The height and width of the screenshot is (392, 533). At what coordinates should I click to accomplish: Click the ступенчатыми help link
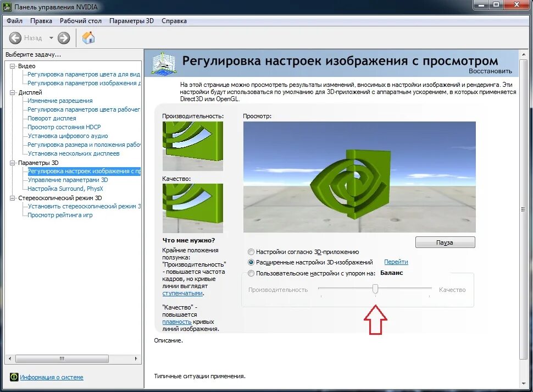pos(182,293)
